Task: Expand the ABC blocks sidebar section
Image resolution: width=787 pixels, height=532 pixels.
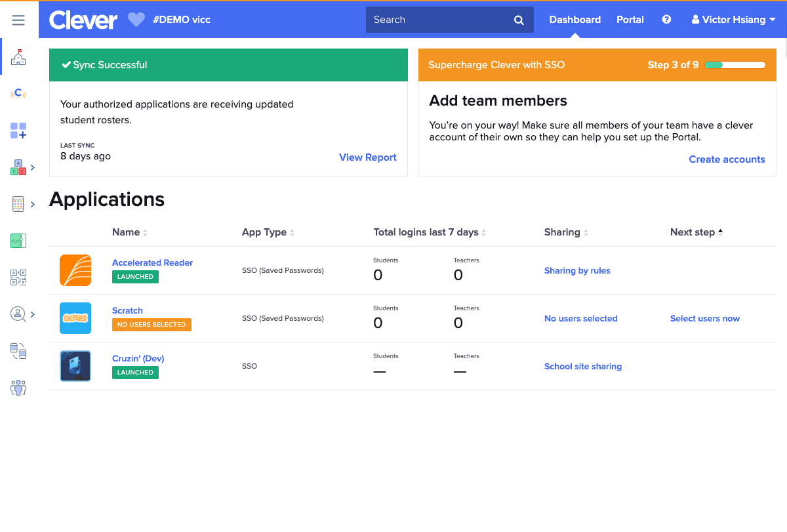Action: (32, 168)
